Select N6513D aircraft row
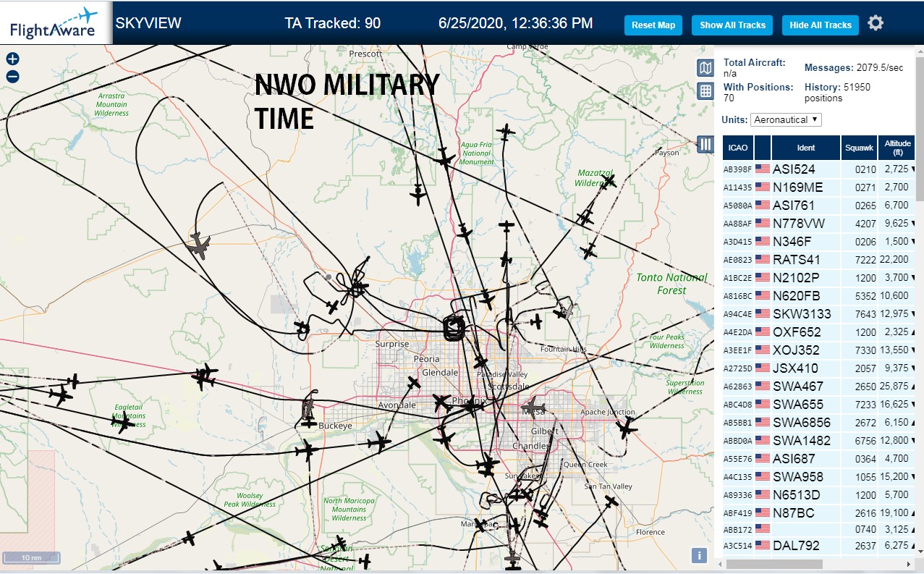 click(x=819, y=494)
